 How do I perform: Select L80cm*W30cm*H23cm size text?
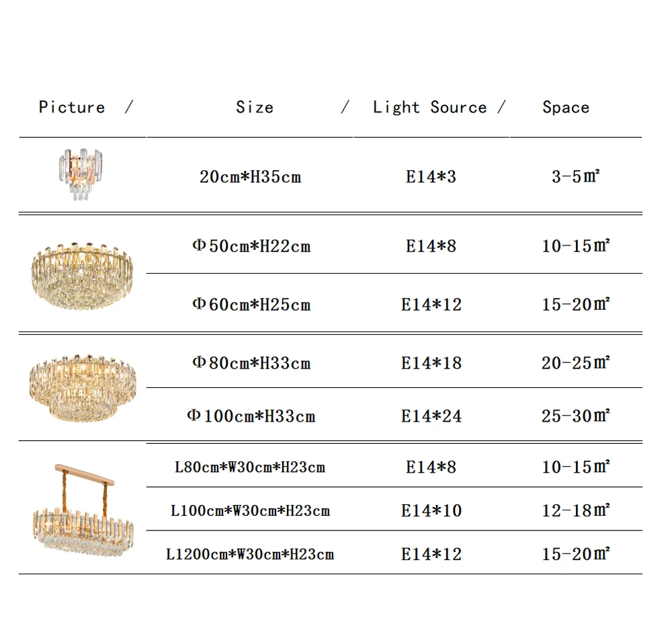pyautogui.click(x=250, y=467)
